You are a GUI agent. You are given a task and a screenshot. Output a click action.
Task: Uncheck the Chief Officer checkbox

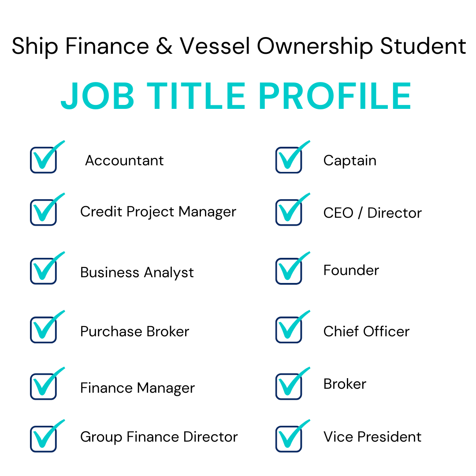pos(289,330)
